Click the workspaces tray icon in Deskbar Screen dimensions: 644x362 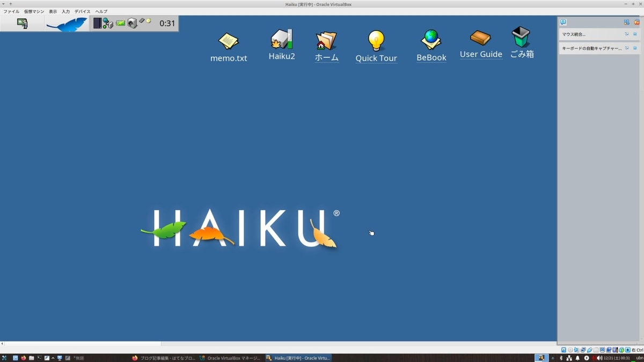click(97, 23)
